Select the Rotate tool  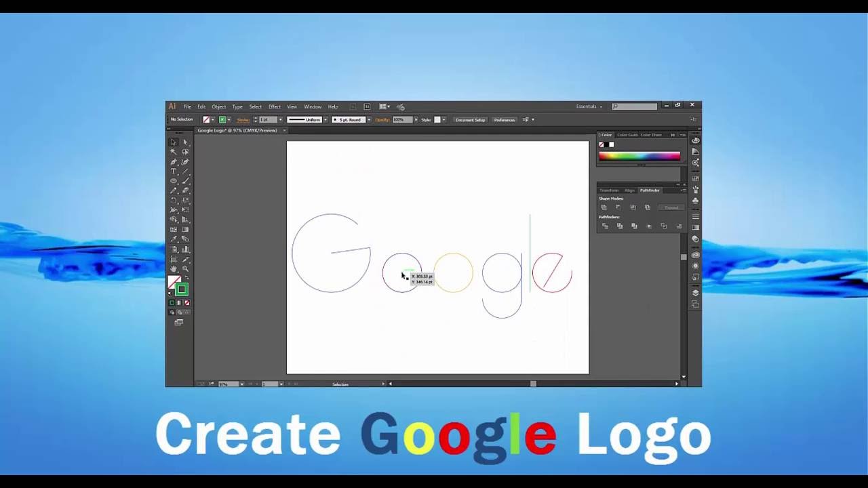coord(174,201)
